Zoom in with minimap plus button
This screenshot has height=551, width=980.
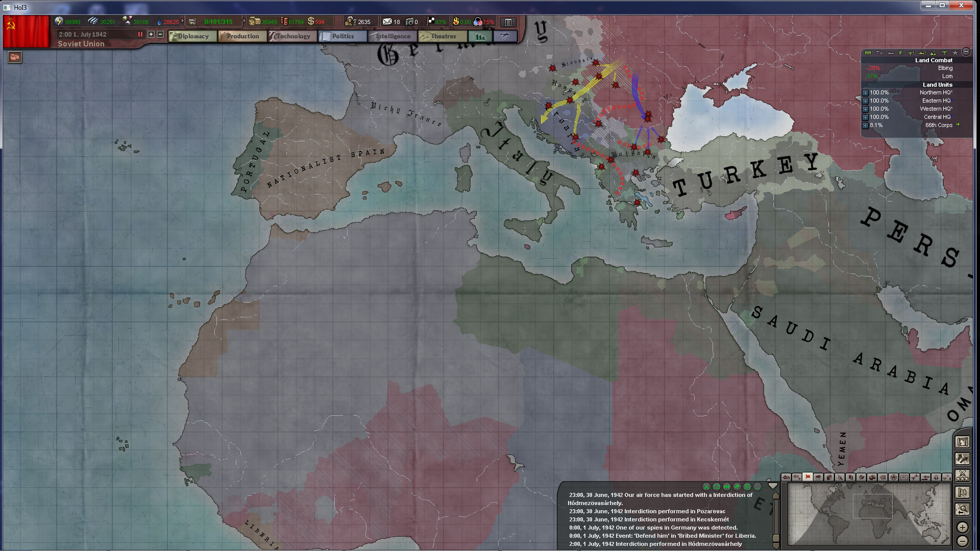pyautogui.click(x=963, y=528)
